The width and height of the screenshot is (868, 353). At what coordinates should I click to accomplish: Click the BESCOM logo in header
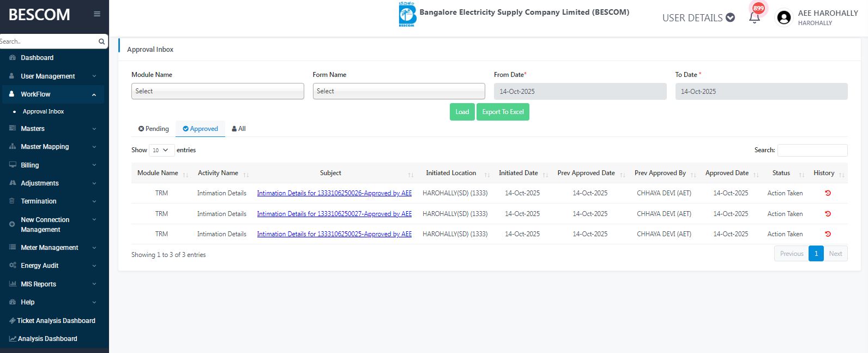click(407, 14)
